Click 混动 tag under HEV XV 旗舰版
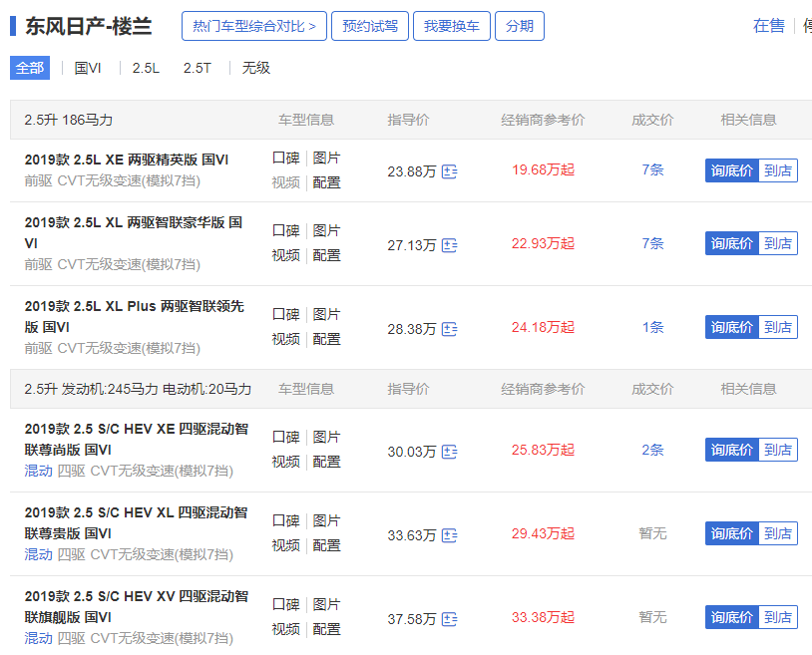Image resolution: width=812 pixels, height=655 pixels. pos(38,638)
